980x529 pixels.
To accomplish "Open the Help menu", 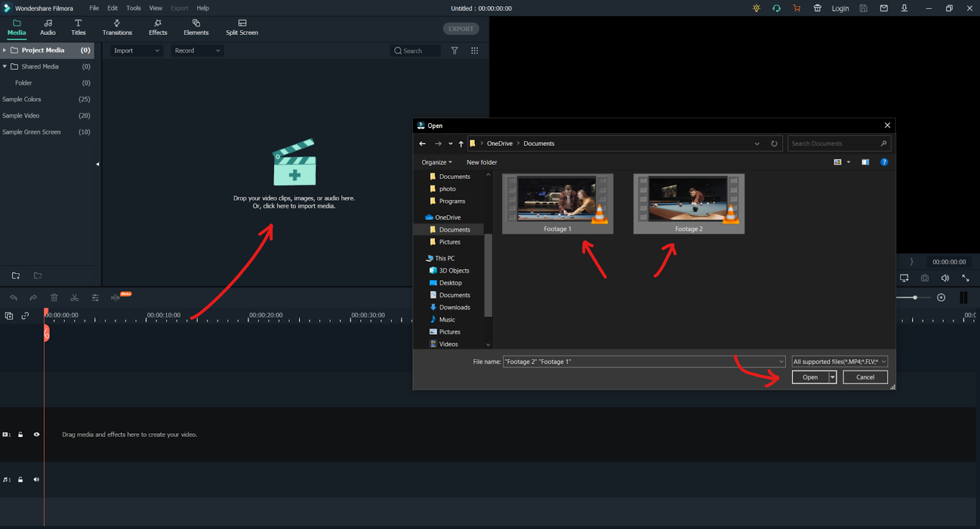I will (203, 8).
